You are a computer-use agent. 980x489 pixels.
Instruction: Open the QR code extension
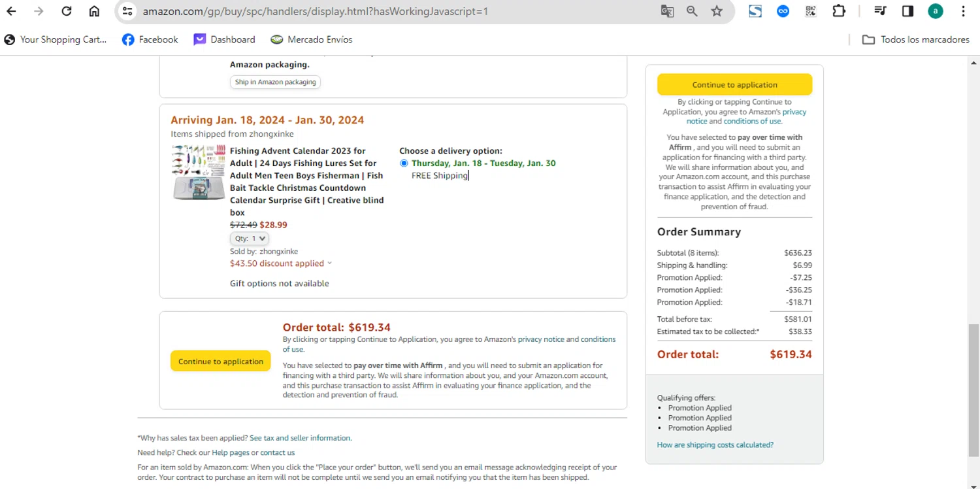coord(811,11)
